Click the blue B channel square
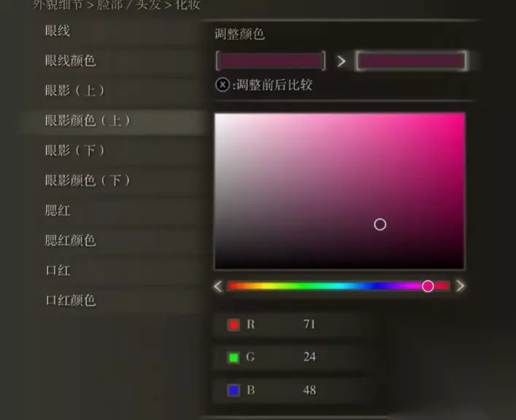Viewport: 516px width, 420px height. click(234, 390)
